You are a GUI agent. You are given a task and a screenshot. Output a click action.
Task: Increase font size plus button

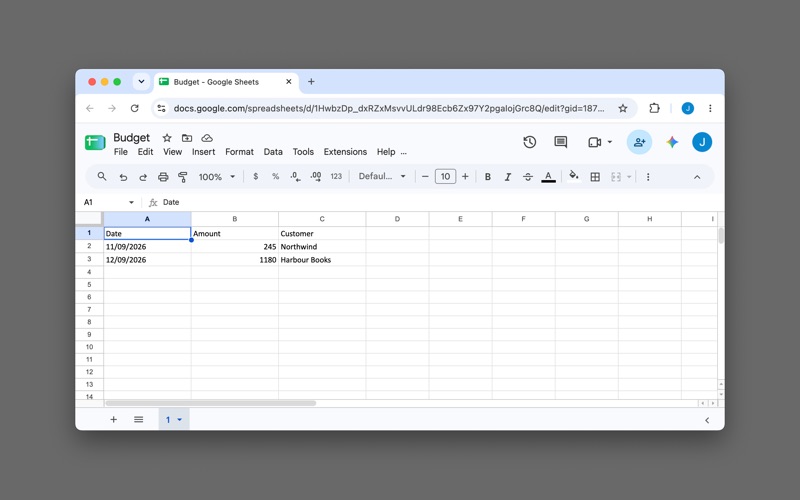click(x=465, y=177)
